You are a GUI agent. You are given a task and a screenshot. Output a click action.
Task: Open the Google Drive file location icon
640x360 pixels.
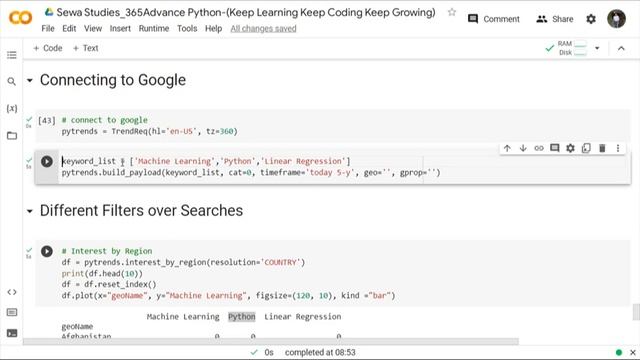tap(49, 12)
